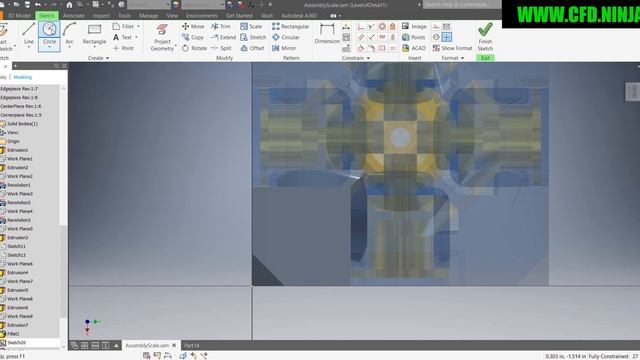Select the Arc sketch tool
This screenshot has height=360, width=640.
(x=69, y=33)
